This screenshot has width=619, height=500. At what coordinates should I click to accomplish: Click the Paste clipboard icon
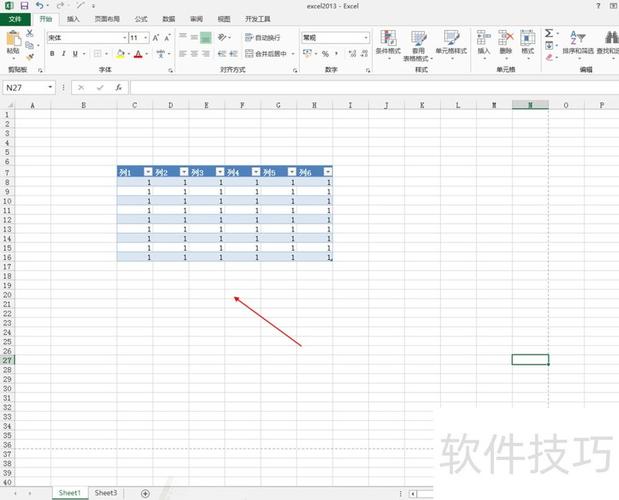point(13,39)
